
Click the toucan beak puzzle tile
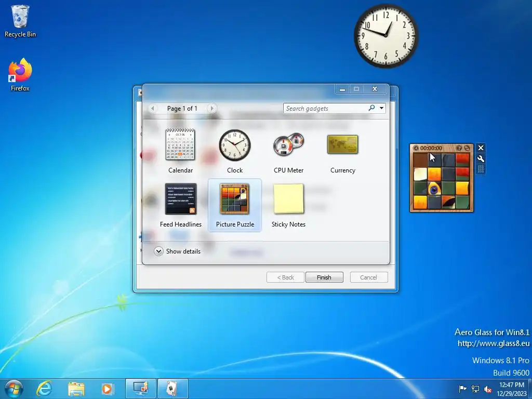tap(448, 202)
